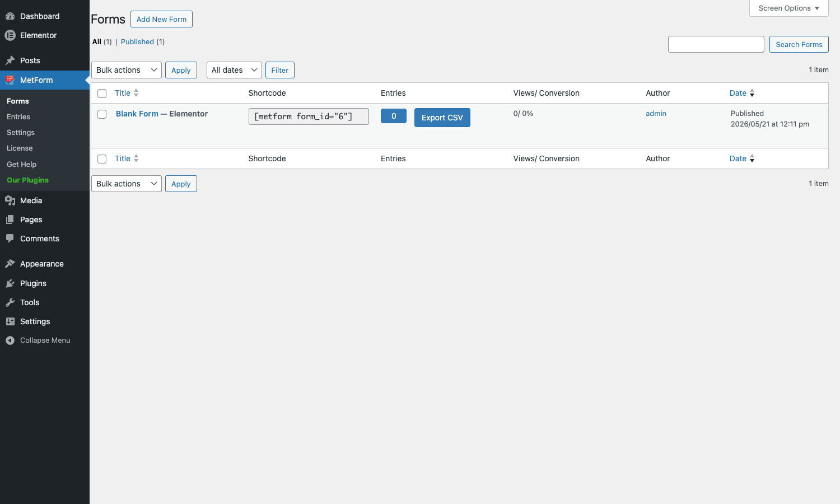Click the Media library icon
This screenshot has height=504, width=840.
(10, 200)
